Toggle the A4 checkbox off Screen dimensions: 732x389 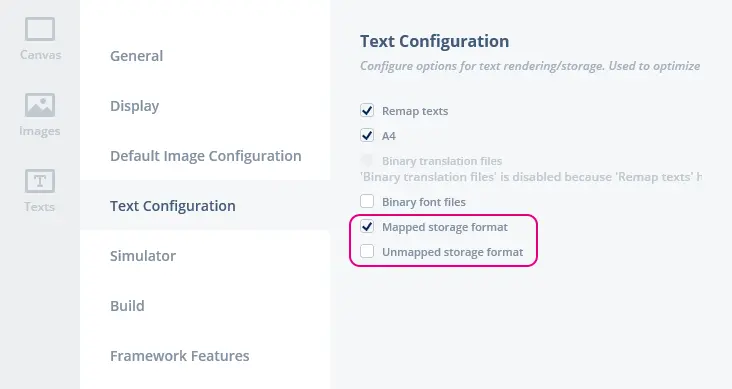(x=367, y=135)
